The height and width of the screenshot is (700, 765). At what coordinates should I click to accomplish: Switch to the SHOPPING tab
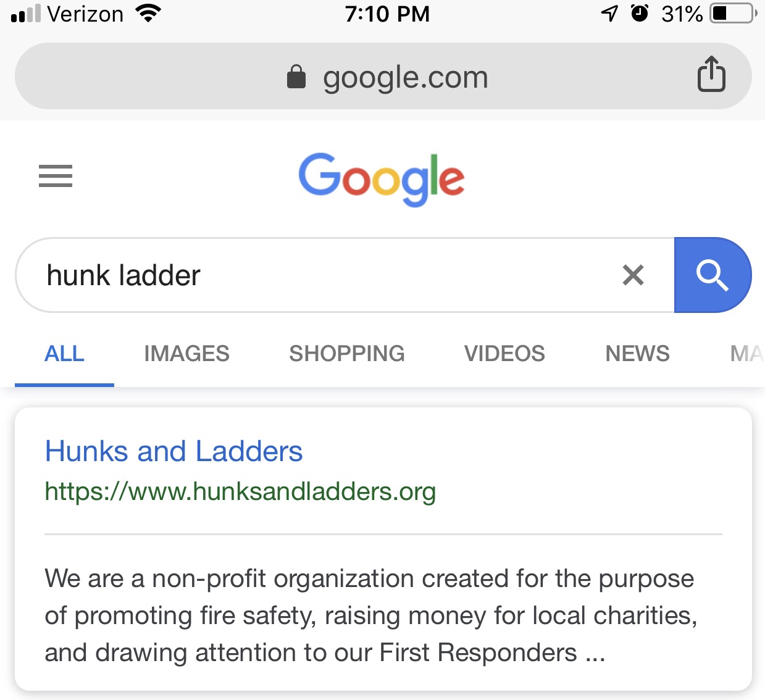(347, 354)
